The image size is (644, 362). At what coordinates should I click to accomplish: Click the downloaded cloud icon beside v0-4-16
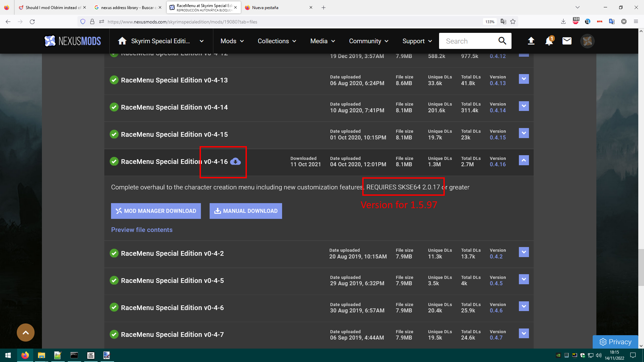(x=235, y=162)
